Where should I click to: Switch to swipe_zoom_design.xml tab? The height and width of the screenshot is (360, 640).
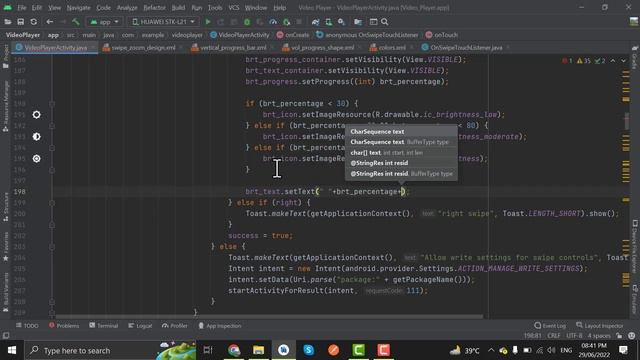140,48
